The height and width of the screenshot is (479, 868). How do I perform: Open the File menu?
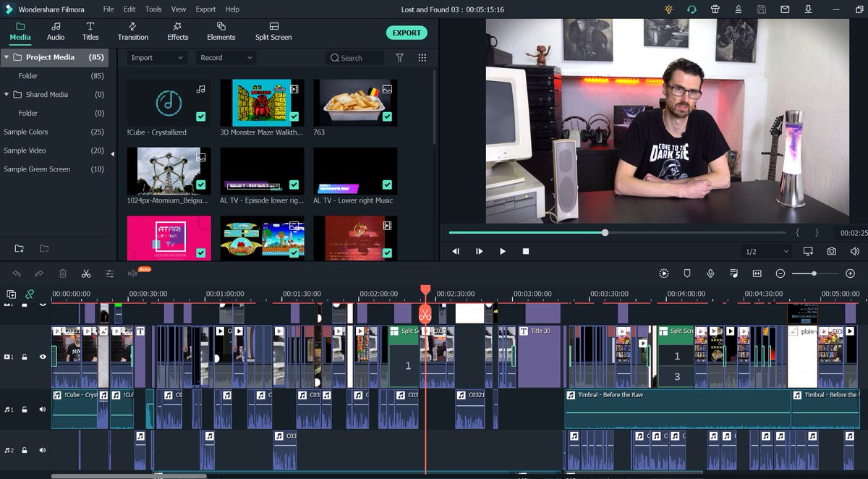click(x=109, y=9)
